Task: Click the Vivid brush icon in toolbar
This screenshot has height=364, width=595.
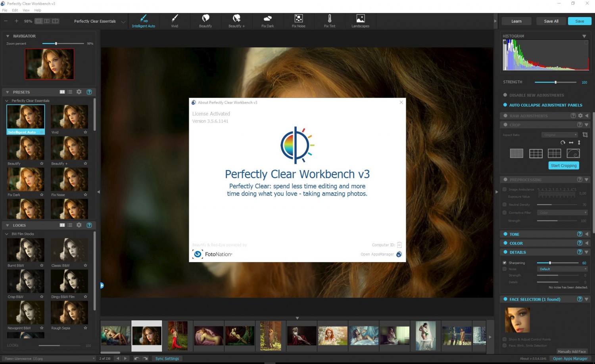Action: pos(175,19)
